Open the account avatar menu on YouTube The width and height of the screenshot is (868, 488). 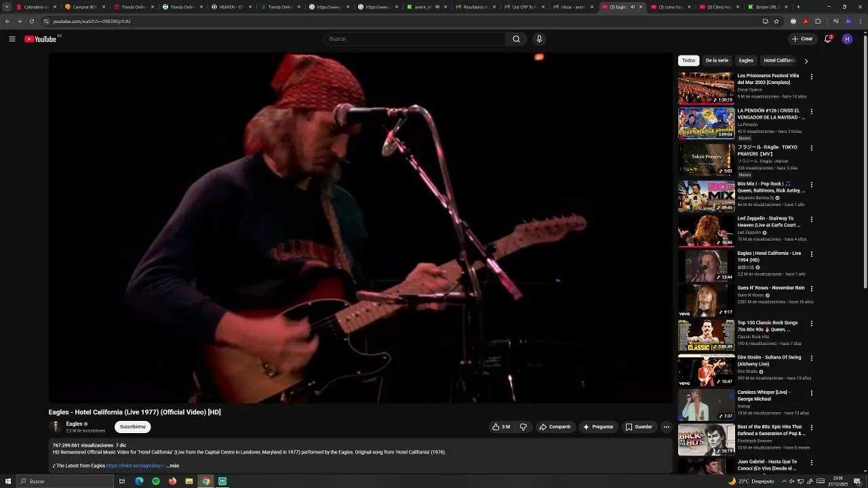pyautogui.click(x=847, y=39)
